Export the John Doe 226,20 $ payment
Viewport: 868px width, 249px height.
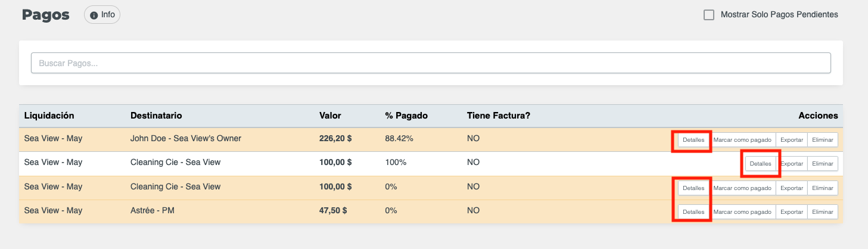(x=792, y=140)
